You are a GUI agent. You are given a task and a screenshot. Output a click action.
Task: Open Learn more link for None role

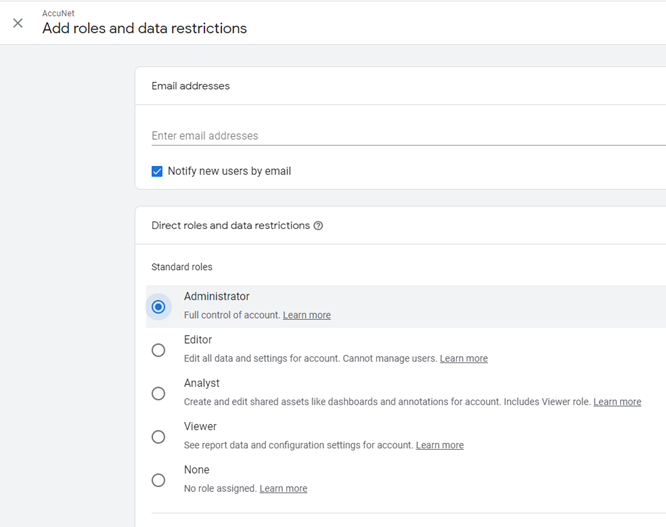tap(283, 488)
